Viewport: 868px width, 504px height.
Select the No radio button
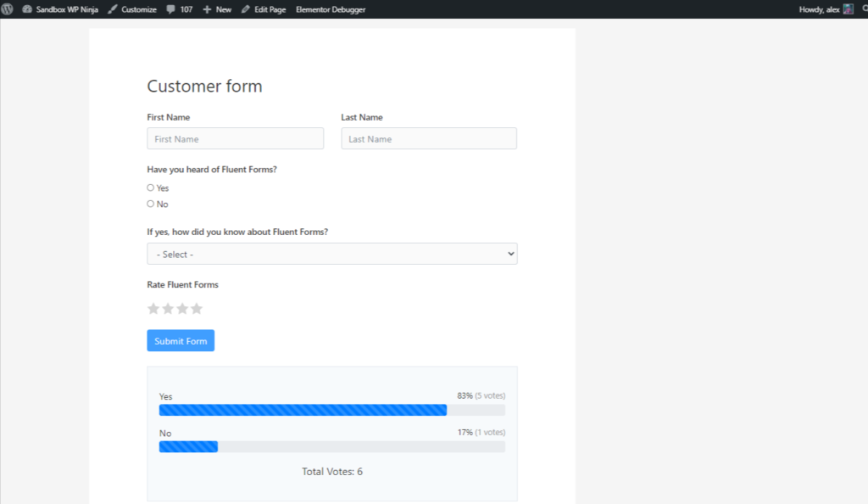click(x=151, y=204)
